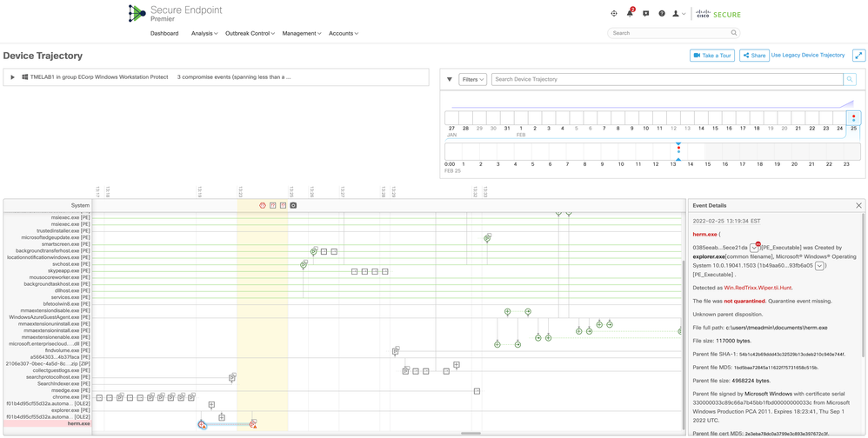Open the Analysis dropdown menu
868x438 pixels.
click(x=204, y=34)
